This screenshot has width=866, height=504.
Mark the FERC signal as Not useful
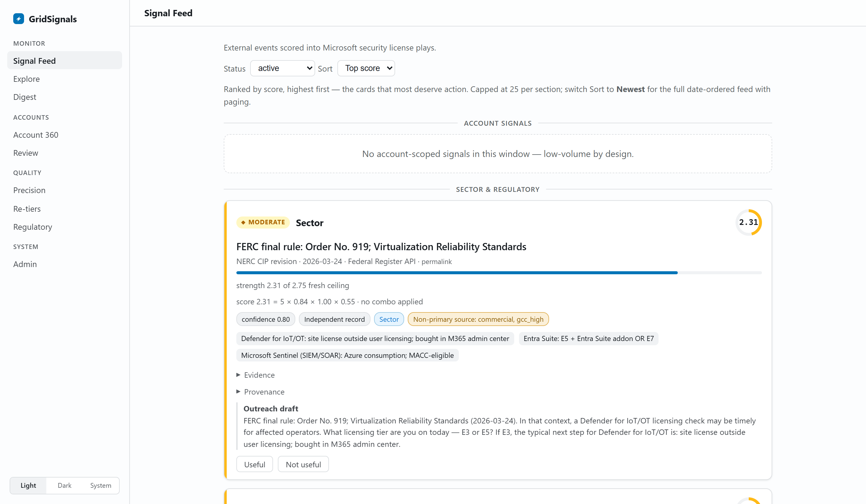303,465
